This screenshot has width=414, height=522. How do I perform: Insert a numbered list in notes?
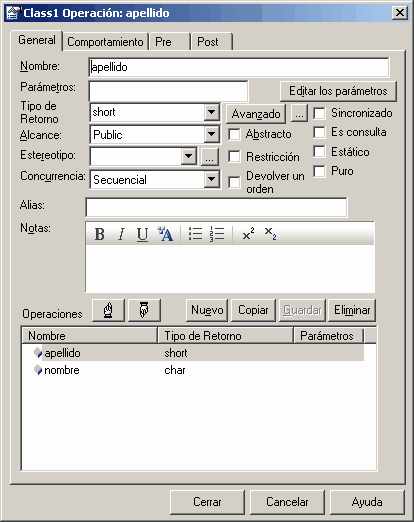coord(217,234)
